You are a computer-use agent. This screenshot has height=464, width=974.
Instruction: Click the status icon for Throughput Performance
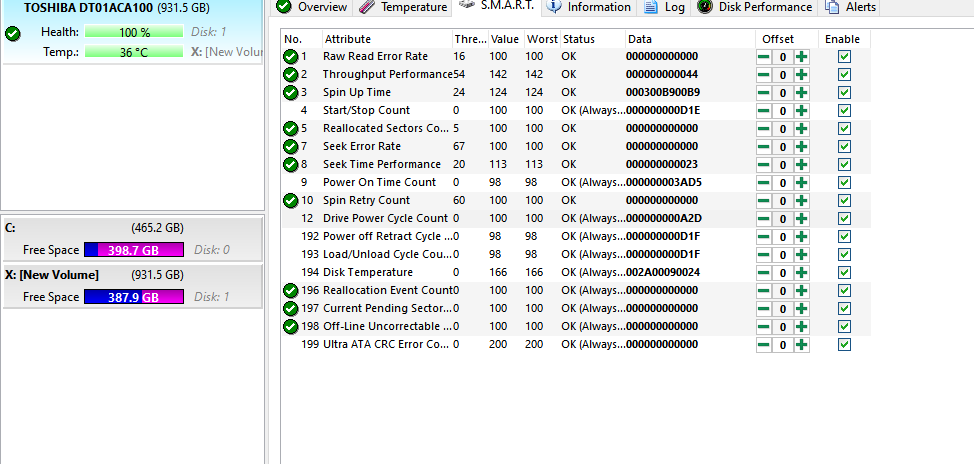290,75
